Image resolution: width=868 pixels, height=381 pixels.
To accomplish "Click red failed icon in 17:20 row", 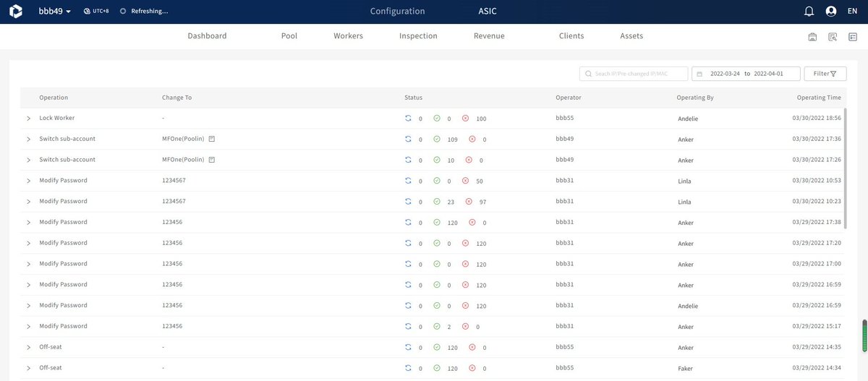I will coord(465,243).
